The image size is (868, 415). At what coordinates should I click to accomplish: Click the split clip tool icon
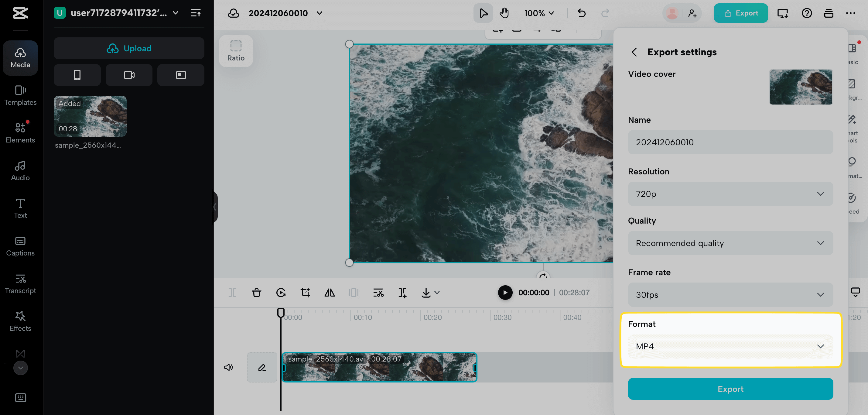(232, 293)
